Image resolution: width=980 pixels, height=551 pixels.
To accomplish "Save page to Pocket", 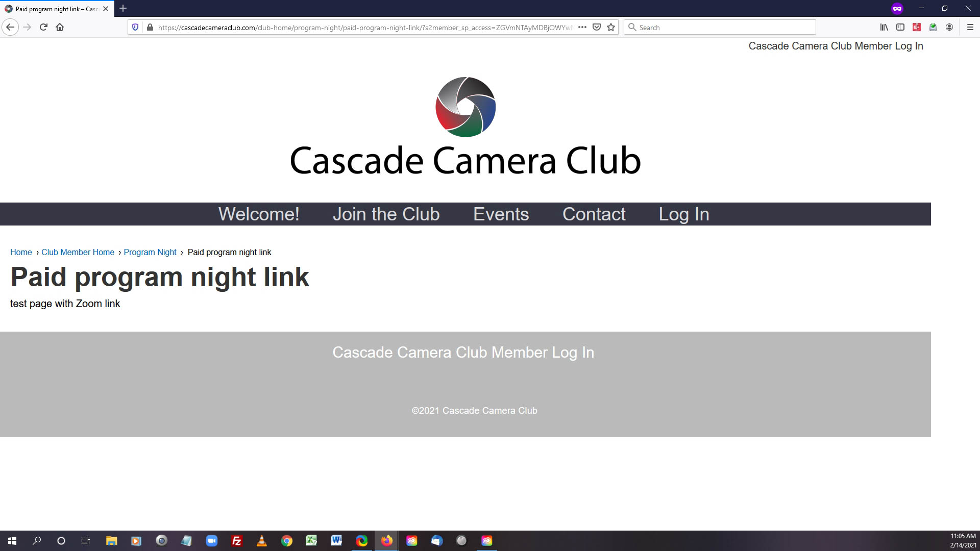I will (x=596, y=27).
